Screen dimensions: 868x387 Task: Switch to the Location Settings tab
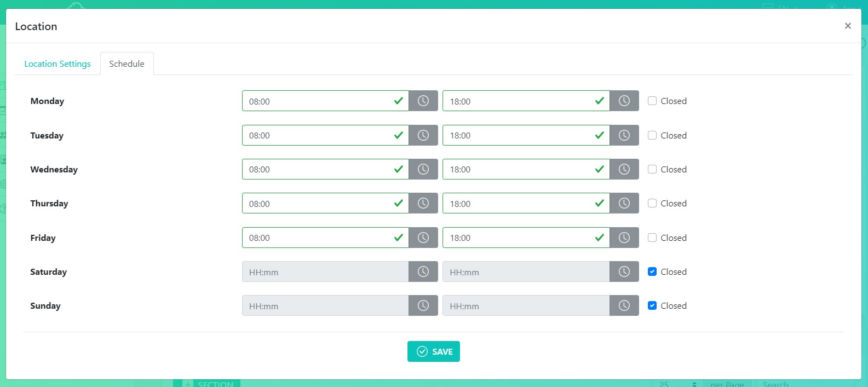(58, 63)
